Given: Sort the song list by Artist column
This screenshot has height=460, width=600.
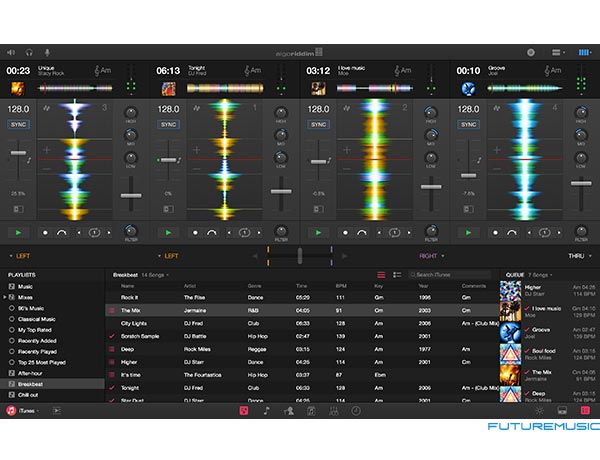Looking at the screenshot, I should [189, 286].
